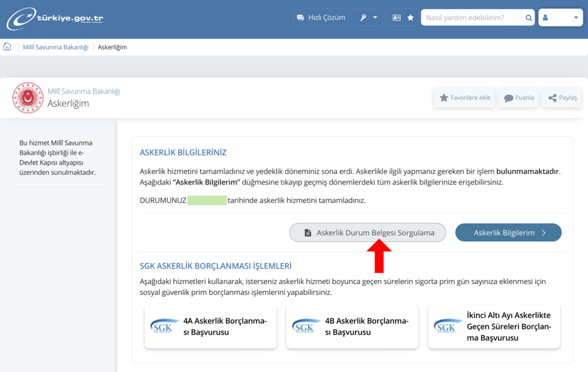Expand the user account dropdown

[x=560, y=18]
